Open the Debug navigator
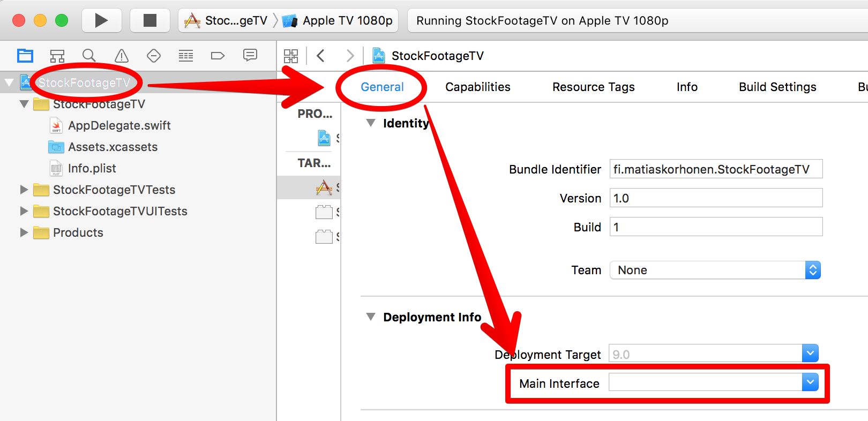868x421 pixels. tap(186, 56)
